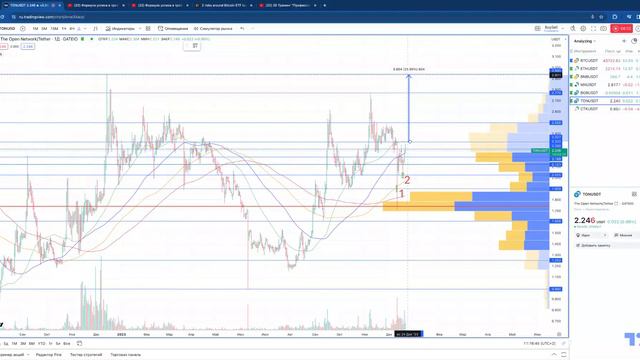The height and width of the screenshot is (360, 640).
Task: Open the layout setup grid icon
Action: click(x=538, y=29)
